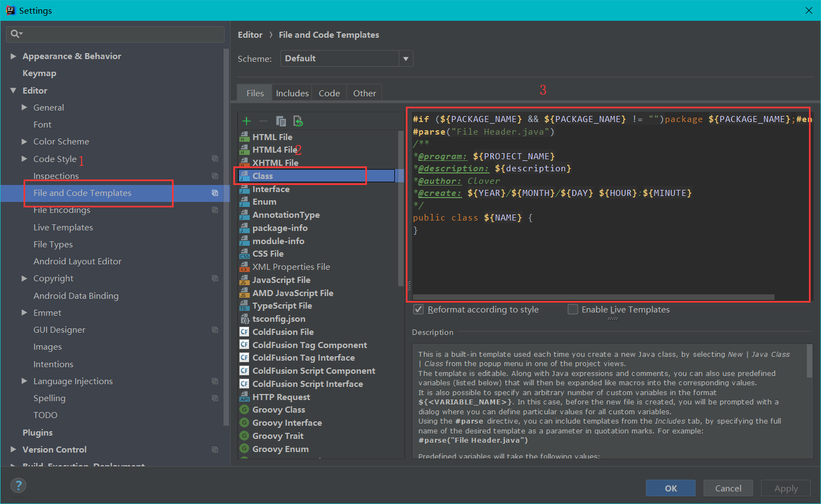The width and height of the screenshot is (821, 504).
Task: Click the Copy Template icon
Action: point(281,121)
